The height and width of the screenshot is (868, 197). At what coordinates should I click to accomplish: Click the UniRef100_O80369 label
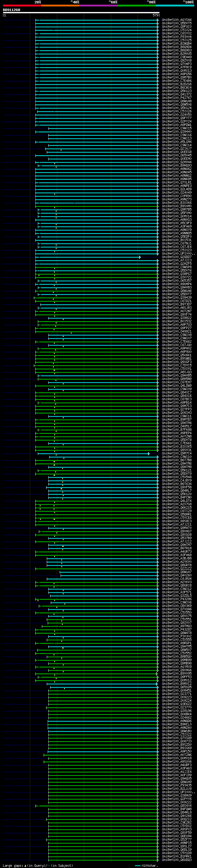point(176,606)
